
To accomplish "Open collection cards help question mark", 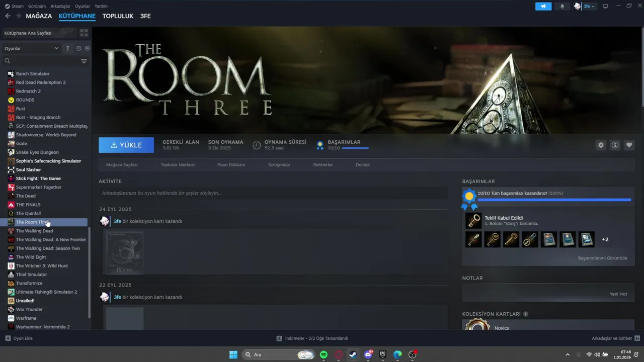I will point(526,314).
